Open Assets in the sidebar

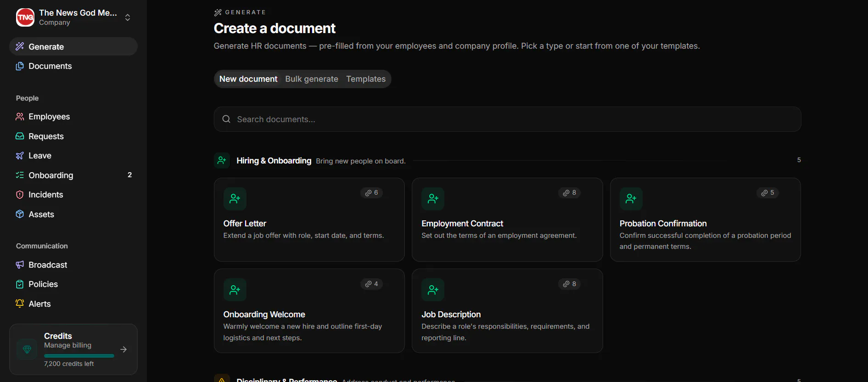pyautogui.click(x=73, y=214)
